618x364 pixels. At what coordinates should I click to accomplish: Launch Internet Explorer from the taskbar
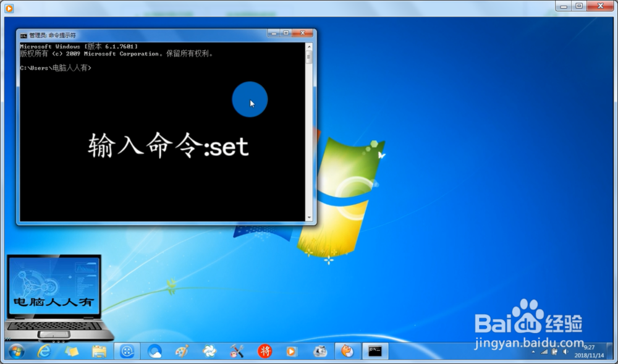coord(44,351)
